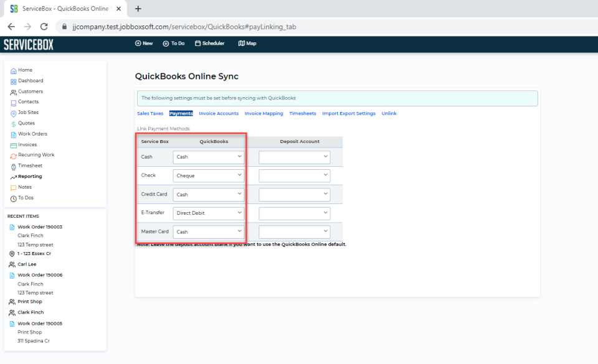The image size is (598, 364).
Task: Open a new browser tab
Action: [138, 8]
